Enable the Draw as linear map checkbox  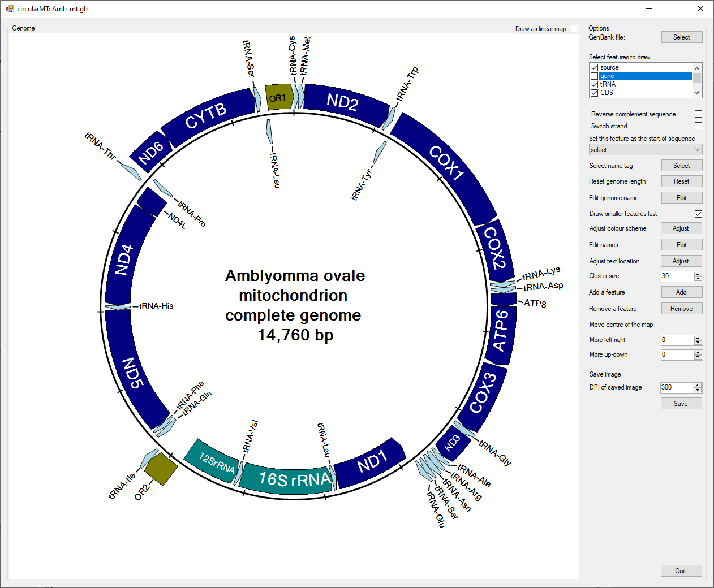[574, 29]
